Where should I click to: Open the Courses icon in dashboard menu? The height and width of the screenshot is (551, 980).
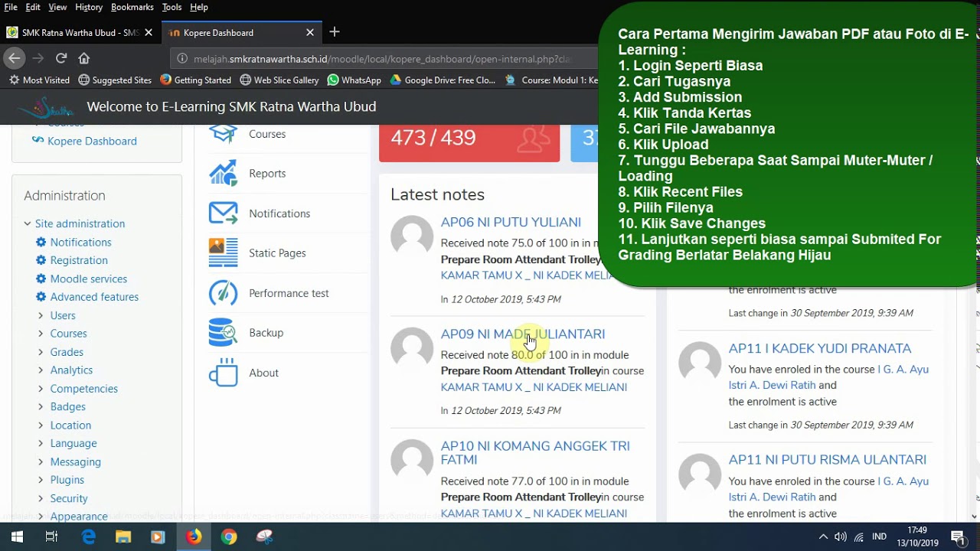[224, 133]
